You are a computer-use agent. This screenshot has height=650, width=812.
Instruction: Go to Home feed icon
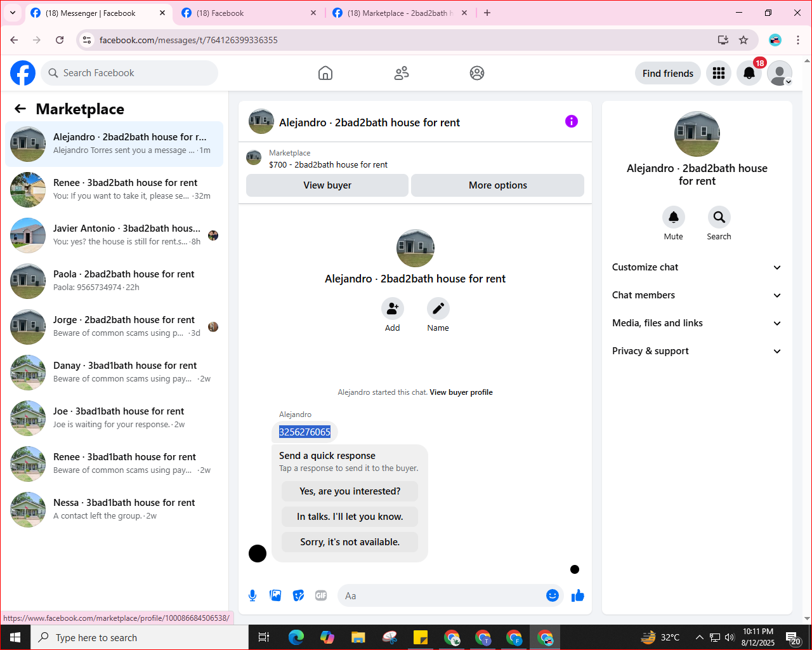point(325,73)
